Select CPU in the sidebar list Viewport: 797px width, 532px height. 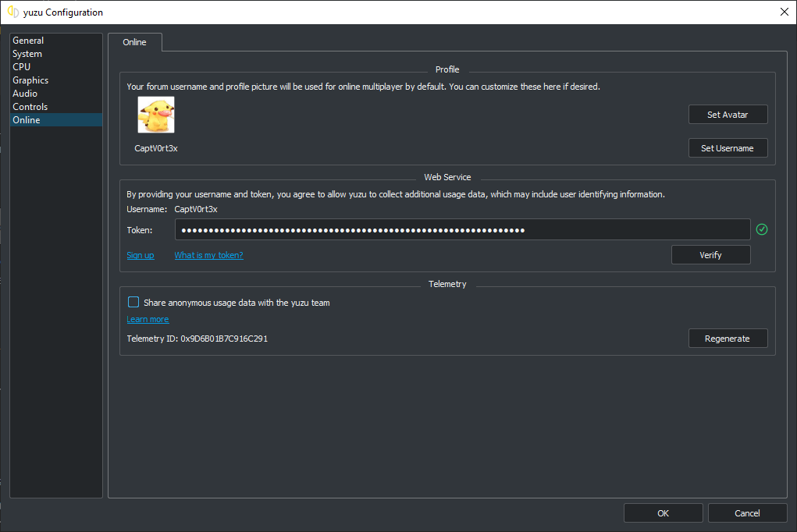click(56, 66)
